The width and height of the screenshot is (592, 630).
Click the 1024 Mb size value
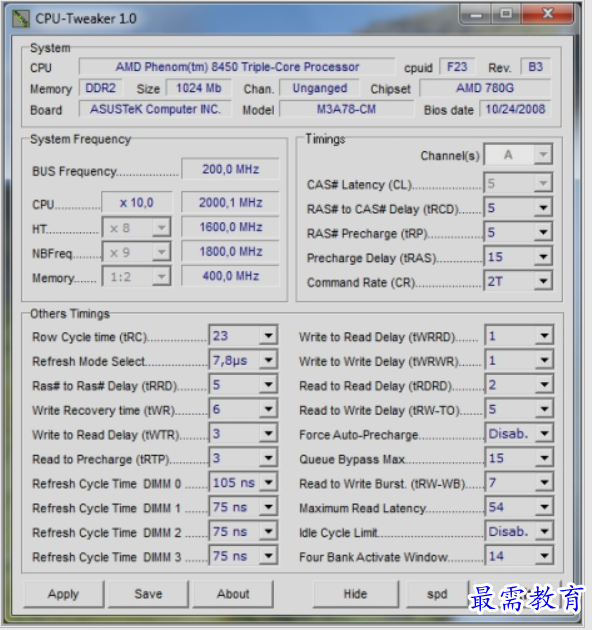pos(199,88)
